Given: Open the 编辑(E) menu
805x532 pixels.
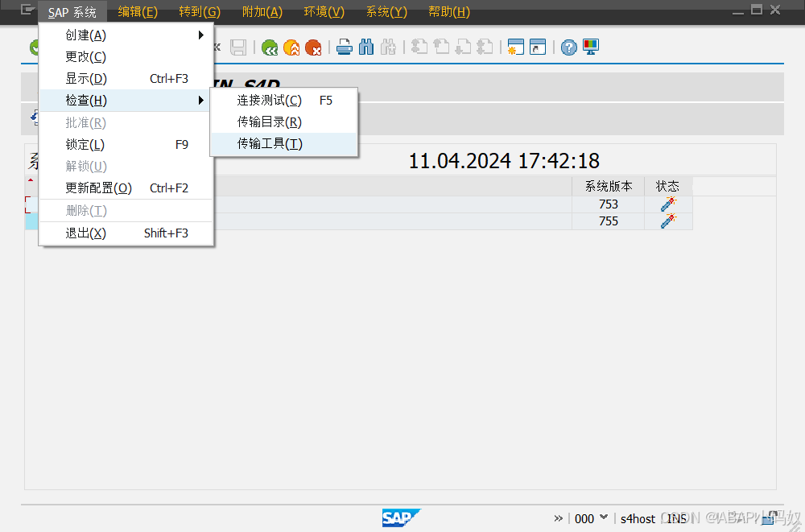Looking at the screenshot, I should (138, 12).
